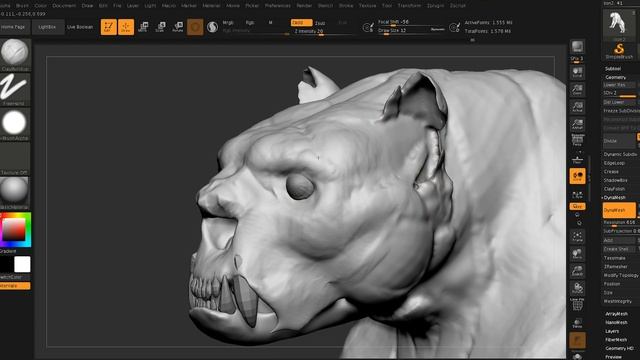Viewport: 640px width, 360px height.
Task: Expand the ShadowBox section
Action: click(x=616, y=180)
